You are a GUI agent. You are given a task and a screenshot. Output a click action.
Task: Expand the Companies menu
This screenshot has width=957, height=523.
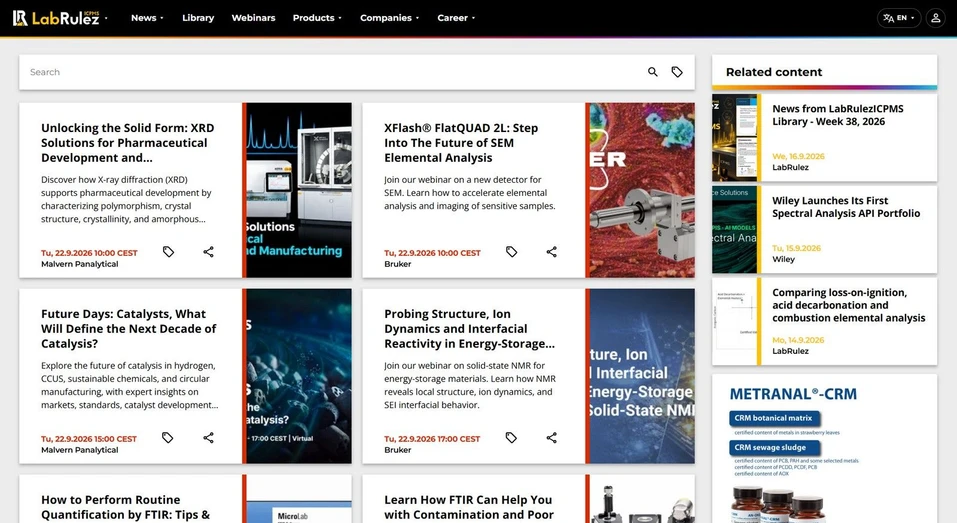pos(389,18)
